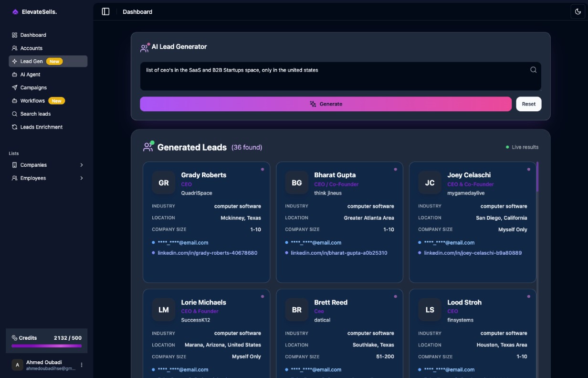The height and width of the screenshot is (378, 588).
Task: Click the AI Lead Generator people icon
Action: pos(144,47)
